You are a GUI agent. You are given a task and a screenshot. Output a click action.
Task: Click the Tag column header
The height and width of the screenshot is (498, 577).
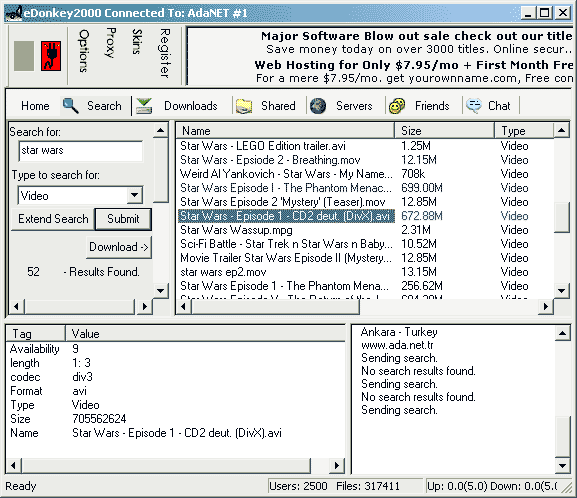(36, 334)
